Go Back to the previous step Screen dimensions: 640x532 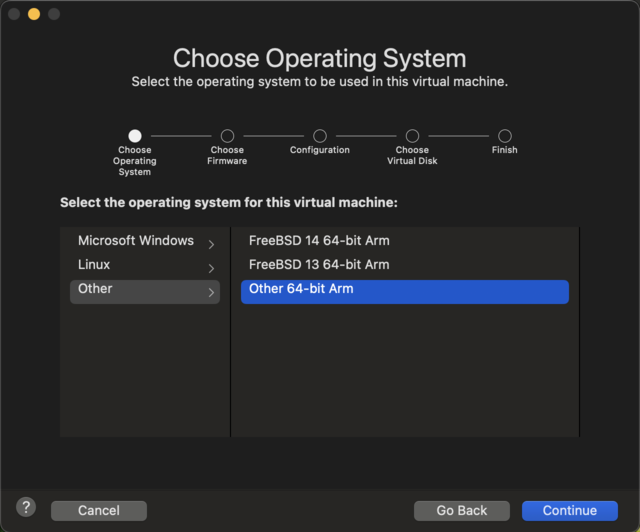[x=462, y=510]
